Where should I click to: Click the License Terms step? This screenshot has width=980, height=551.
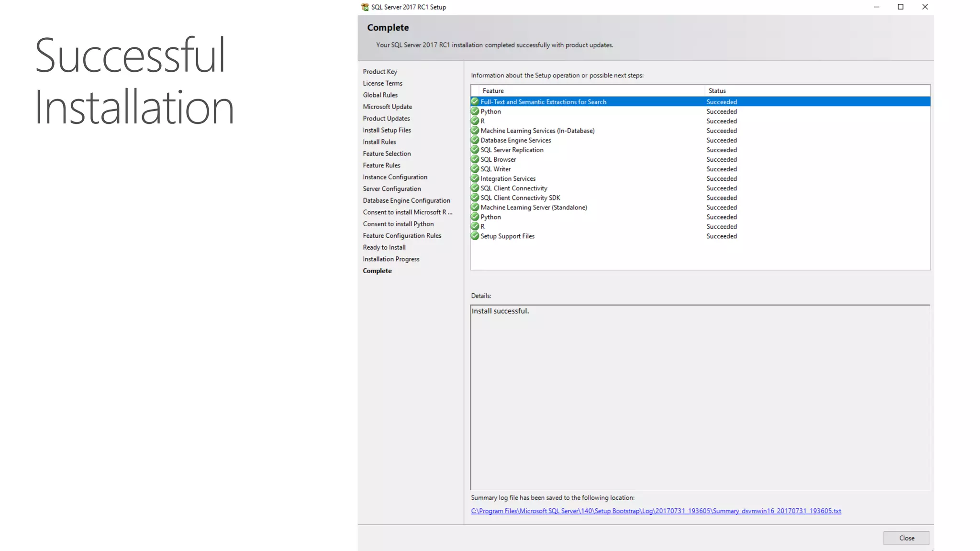(x=382, y=83)
